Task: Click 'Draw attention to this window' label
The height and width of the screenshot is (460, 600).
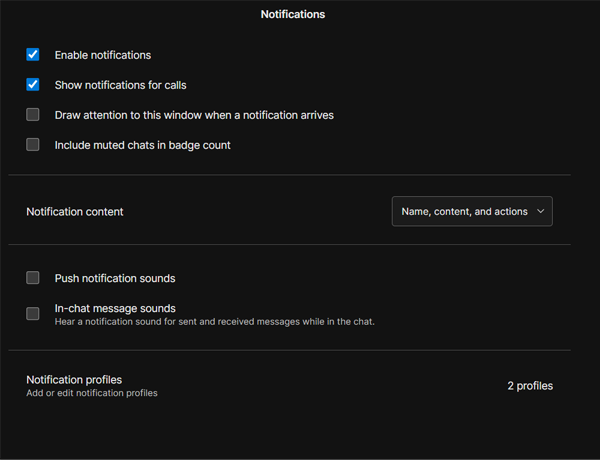Action: 194,115
